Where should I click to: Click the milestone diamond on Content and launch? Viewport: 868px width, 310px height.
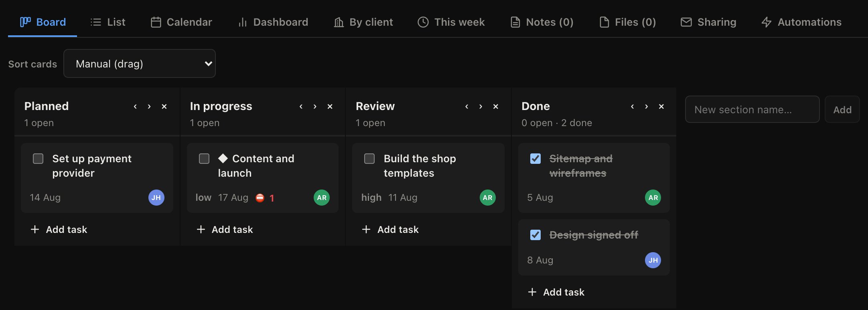[x=223, y=159]
